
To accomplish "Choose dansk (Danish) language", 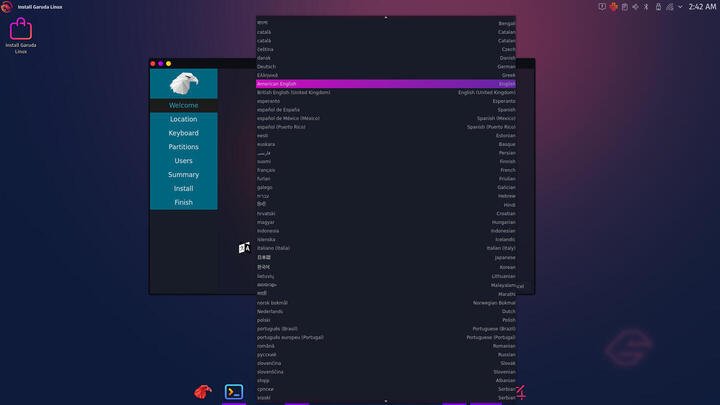I will pos(386,58).
